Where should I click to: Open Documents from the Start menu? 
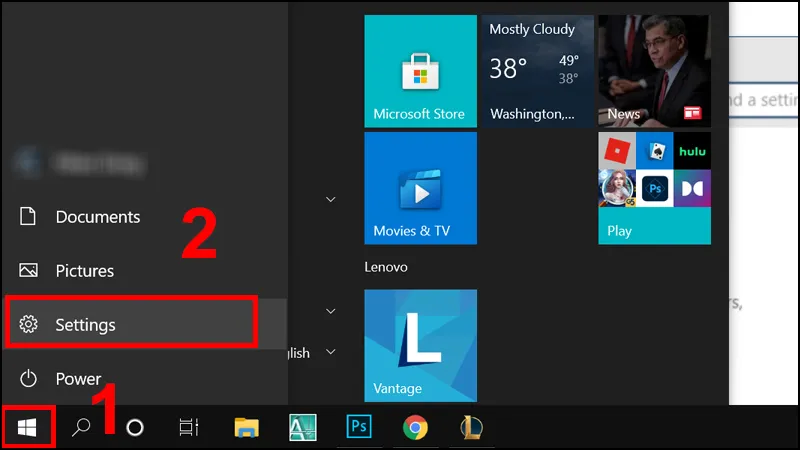pyautogui.click(x=97, y=217)
